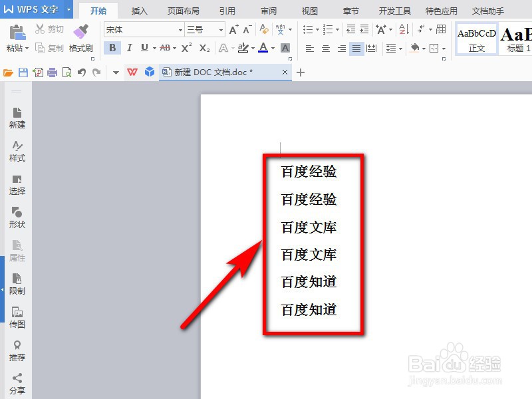
Task: Switch to the 页面布局 (Page Layout) tab
Action: [x=184, y=11]
